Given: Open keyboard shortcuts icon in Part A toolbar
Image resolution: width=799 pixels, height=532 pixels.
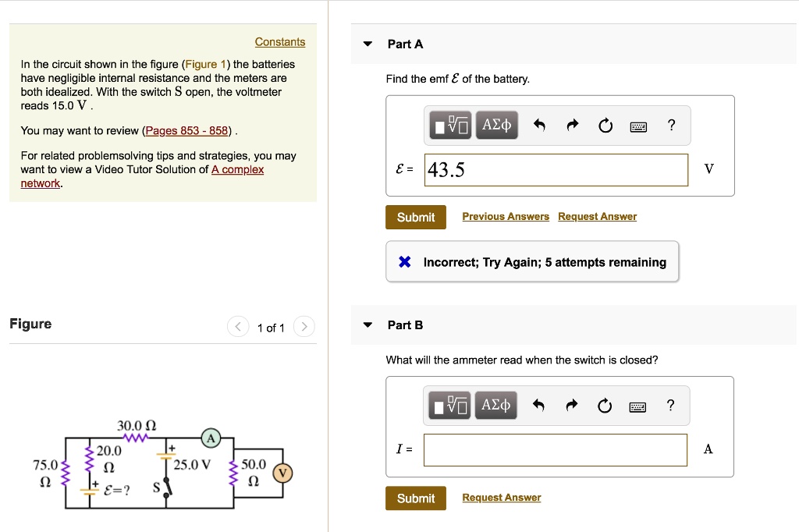Looking at the screenshot, I should [638, 125].
